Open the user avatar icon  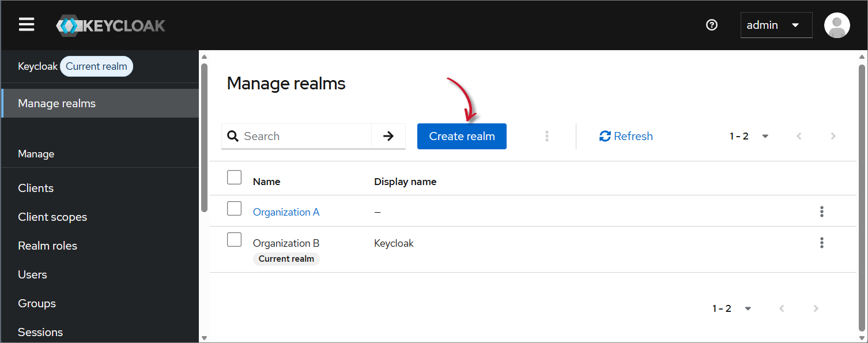click(837, 25)
